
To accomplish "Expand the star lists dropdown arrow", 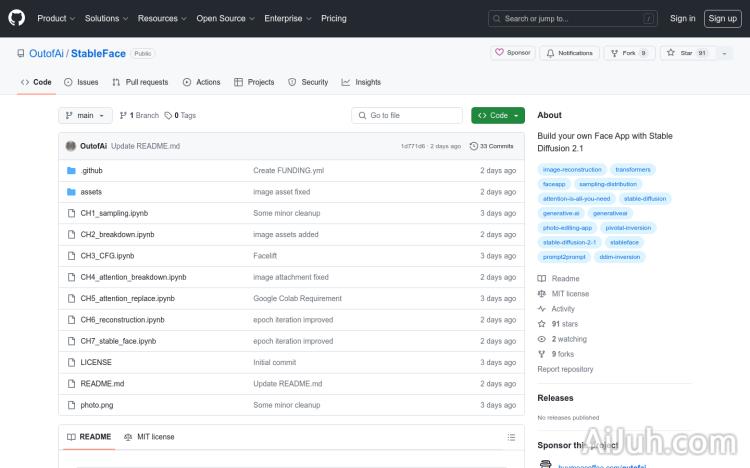I will (724, 53).
